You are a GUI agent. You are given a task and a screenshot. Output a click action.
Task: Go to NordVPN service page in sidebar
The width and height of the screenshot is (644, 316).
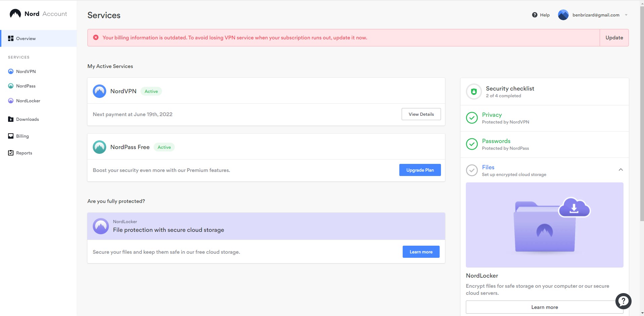click(x=26, y=71)
